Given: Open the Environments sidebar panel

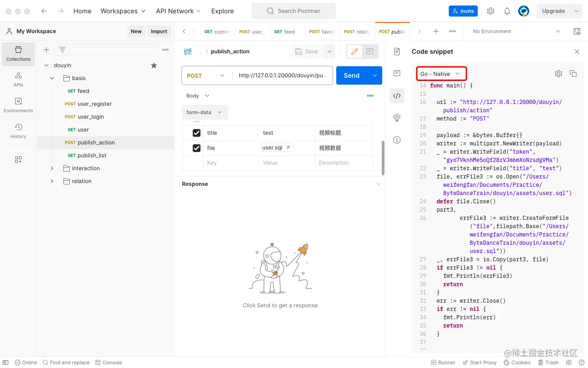Looking at the screenshot, I should pyautogui.click(x=18, y=105).
